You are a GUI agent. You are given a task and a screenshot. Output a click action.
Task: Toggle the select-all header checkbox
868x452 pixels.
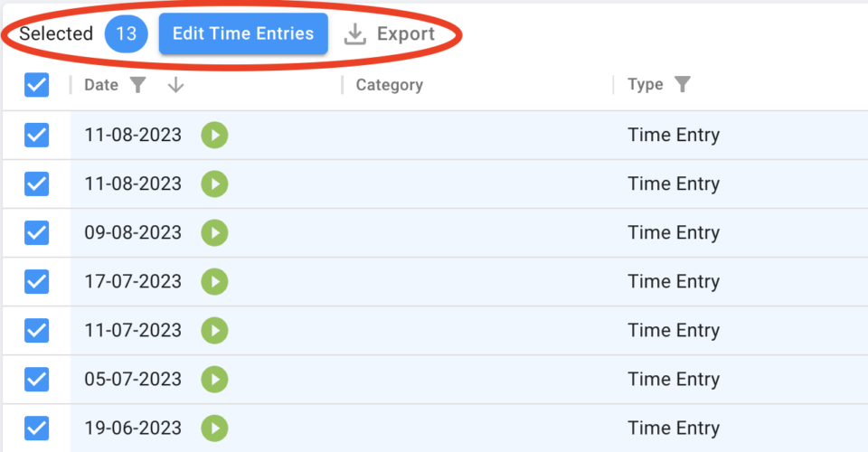coord(36,85)
